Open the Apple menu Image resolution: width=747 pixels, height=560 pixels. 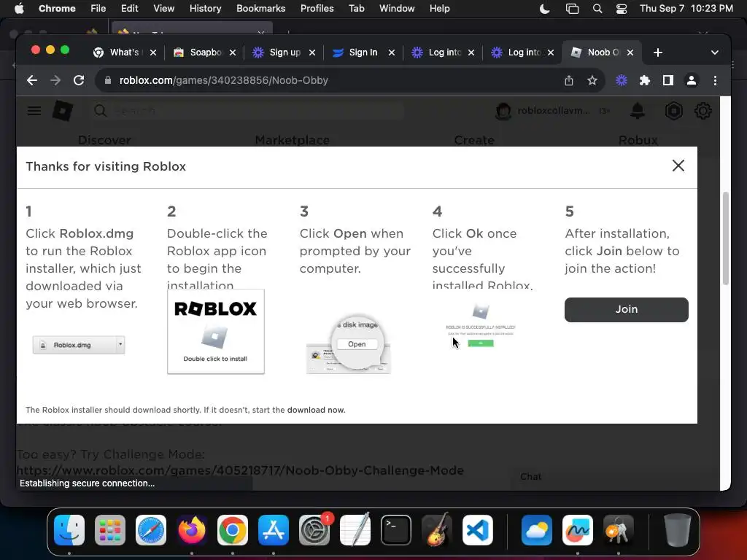19,8
